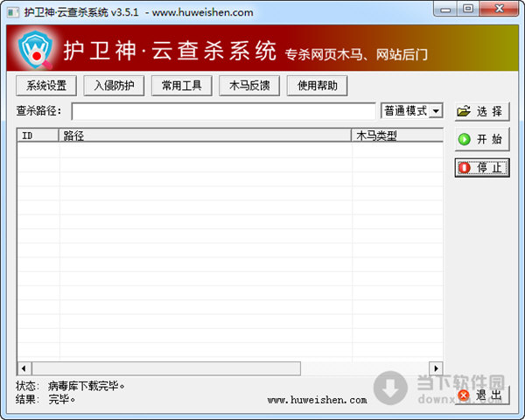Screen dimensions: 525x420
Task: Click horizontal scrollbar right arrow
Action: 436,368
